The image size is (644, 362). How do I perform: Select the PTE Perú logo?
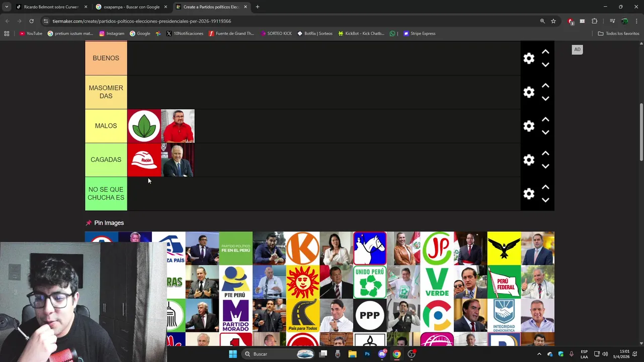235,282
